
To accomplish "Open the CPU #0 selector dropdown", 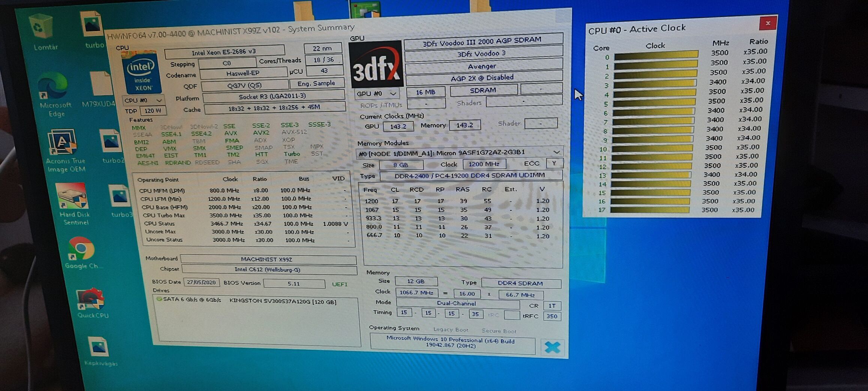I will coord(144,101).
